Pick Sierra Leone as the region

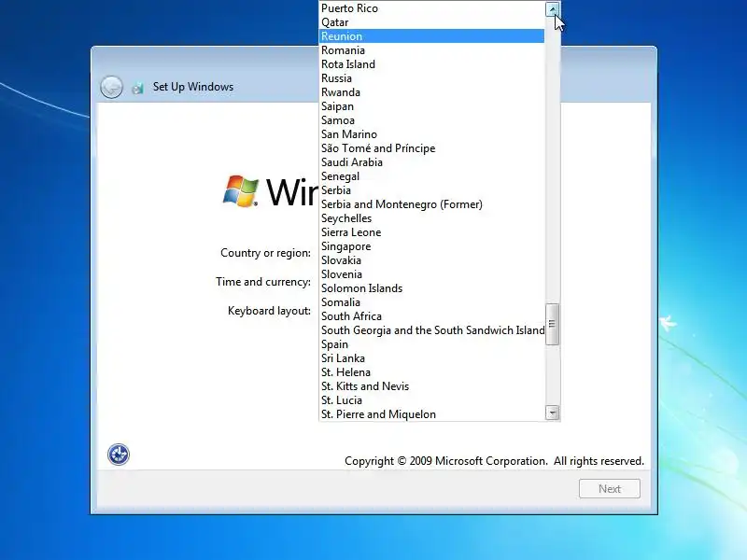(431, 232)
